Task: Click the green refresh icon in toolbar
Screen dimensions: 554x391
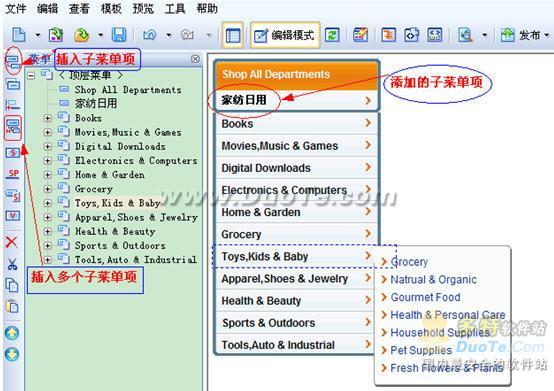Action: coord(332,35)
